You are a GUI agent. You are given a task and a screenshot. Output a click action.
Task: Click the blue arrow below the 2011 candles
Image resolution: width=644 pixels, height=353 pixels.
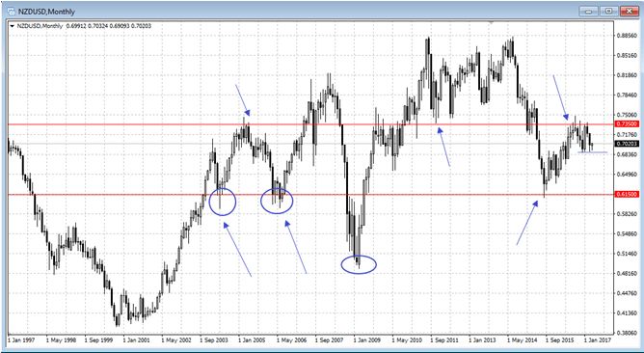pyautogui.click(x=443, y=147)
